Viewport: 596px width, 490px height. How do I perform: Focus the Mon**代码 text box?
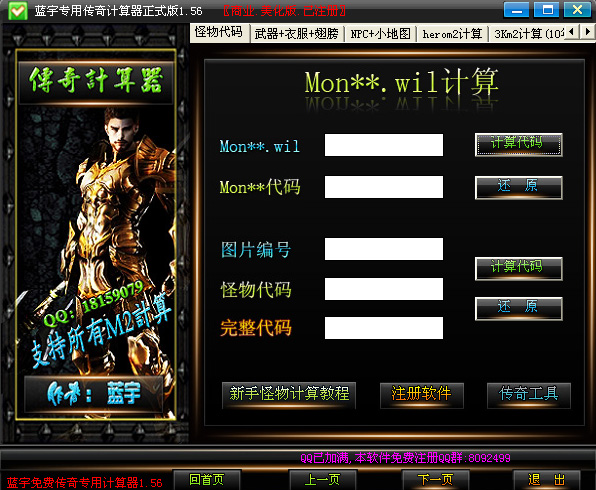tap(384, 187)
